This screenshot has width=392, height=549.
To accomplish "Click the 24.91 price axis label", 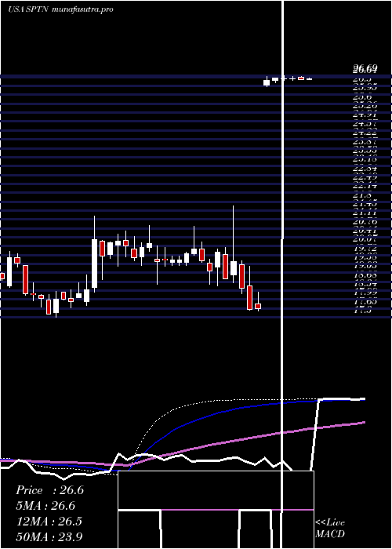I will [365, 115].
